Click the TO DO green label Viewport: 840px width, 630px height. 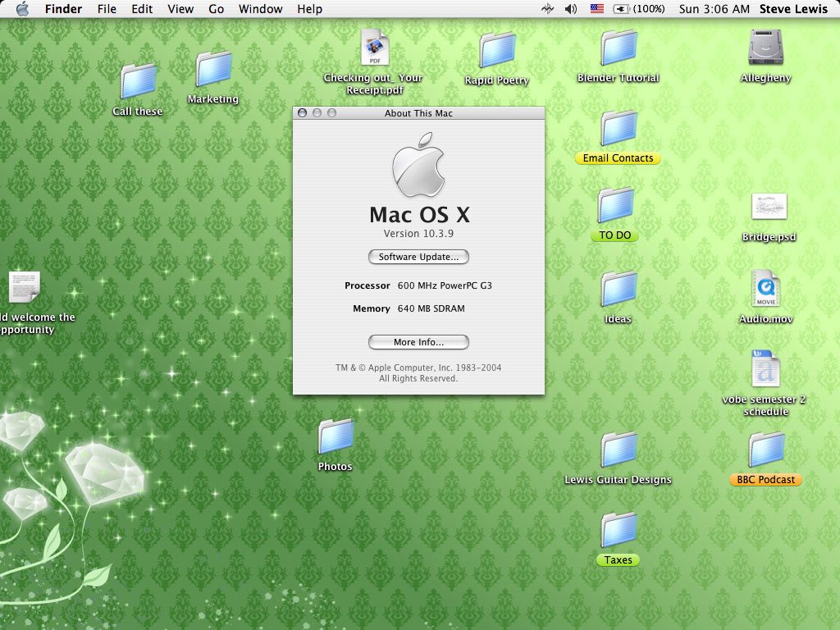[615, 235]
